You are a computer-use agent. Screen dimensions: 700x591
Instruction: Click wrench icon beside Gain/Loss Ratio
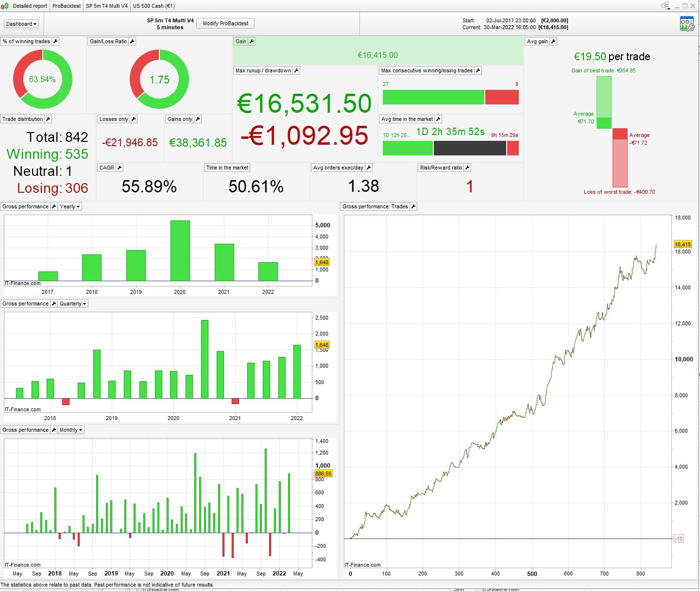(132, 41)
